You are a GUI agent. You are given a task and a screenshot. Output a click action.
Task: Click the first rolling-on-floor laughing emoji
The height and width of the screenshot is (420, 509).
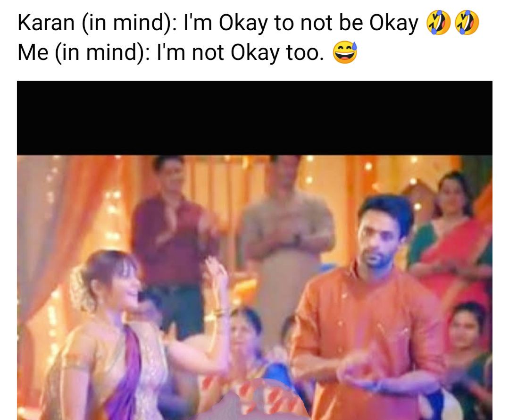pos(438,22)
